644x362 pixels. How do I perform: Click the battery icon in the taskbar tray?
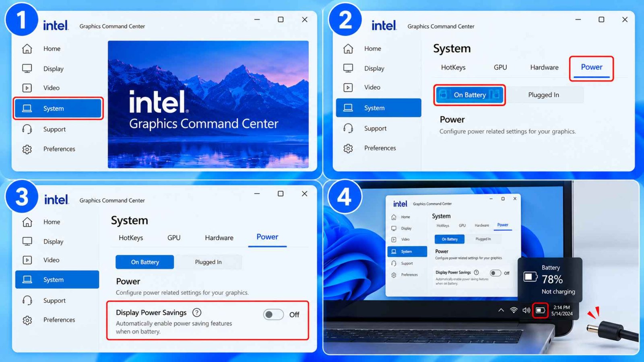coord(540,310)
